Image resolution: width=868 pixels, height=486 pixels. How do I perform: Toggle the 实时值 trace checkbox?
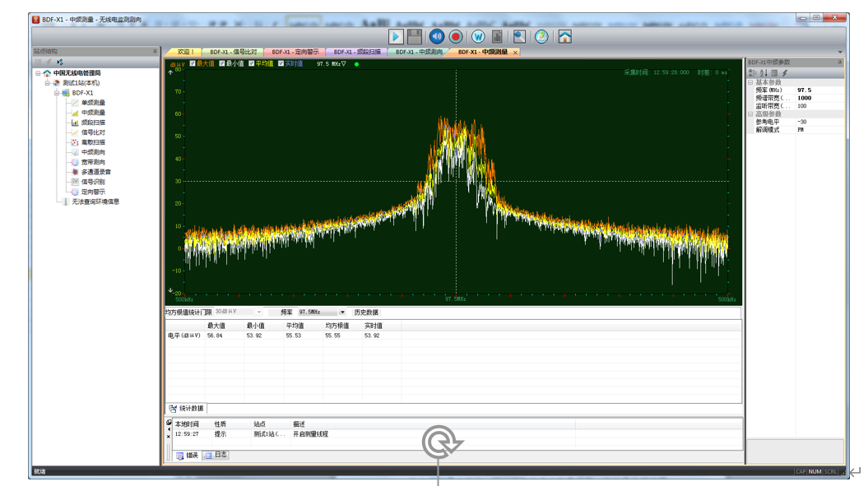pyautogui.click(x=281, y=63)
